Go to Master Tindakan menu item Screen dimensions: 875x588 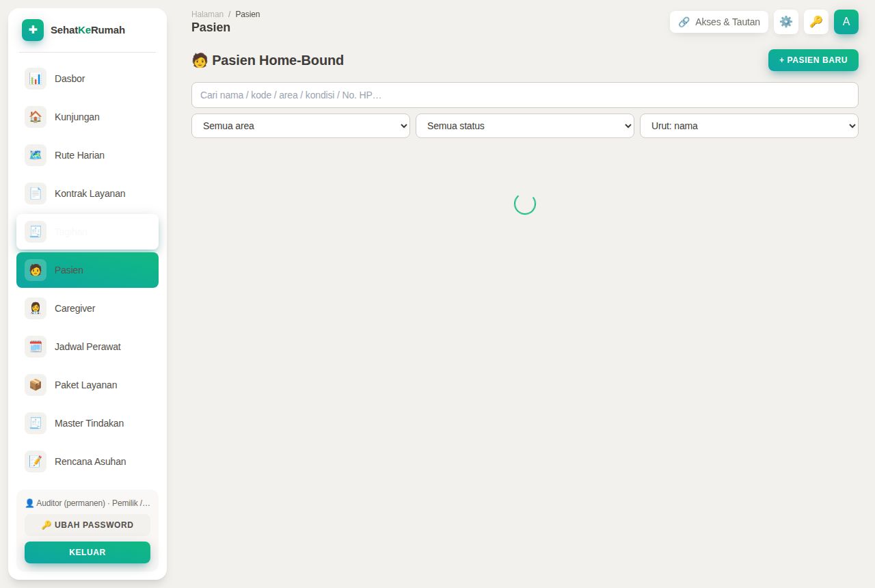coord(87,423)
